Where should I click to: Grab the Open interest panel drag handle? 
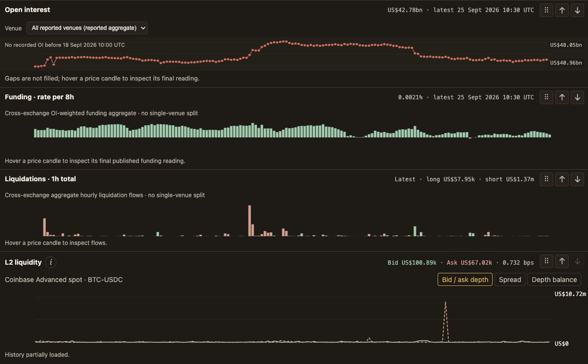pyautogui.click(x=546, y=10)
